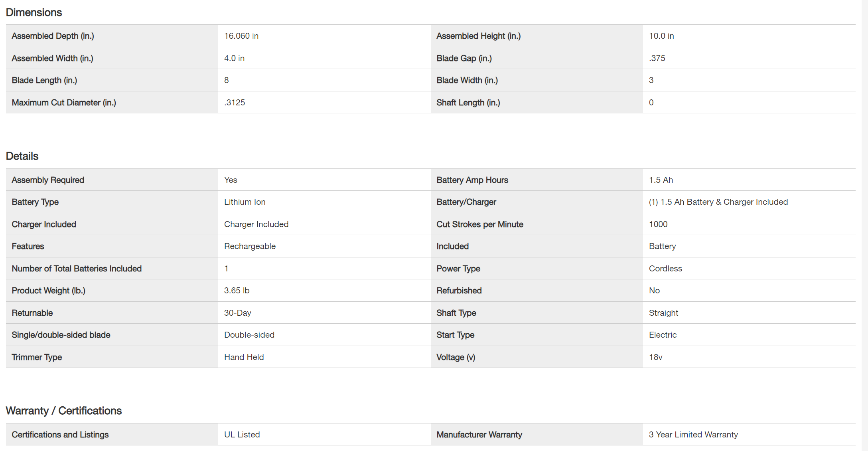Click the Product Weight value 3.65 lb

[237, 291]
